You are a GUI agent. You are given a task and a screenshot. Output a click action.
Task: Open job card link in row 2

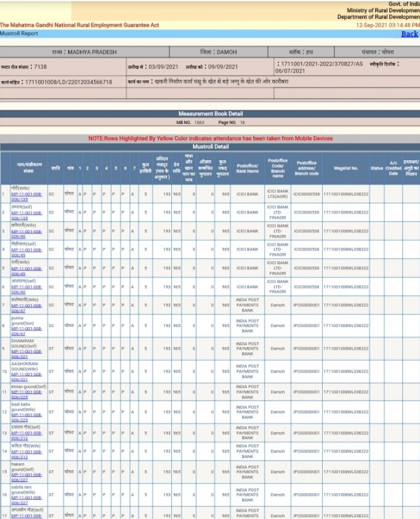27,215
